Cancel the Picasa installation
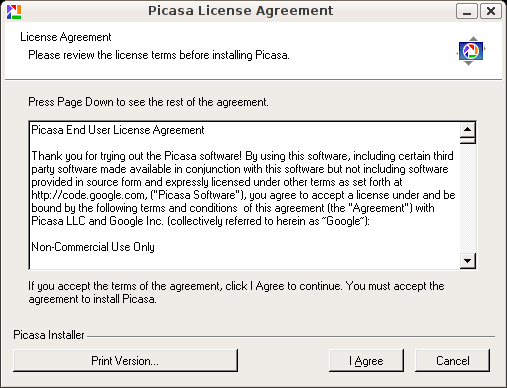This screenshot has height=388, width=507. coord(452,360)
